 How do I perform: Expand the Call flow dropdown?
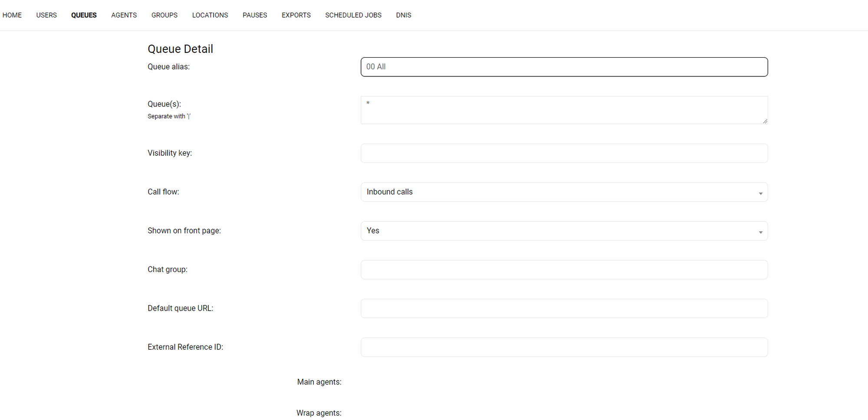pos(564,192)
